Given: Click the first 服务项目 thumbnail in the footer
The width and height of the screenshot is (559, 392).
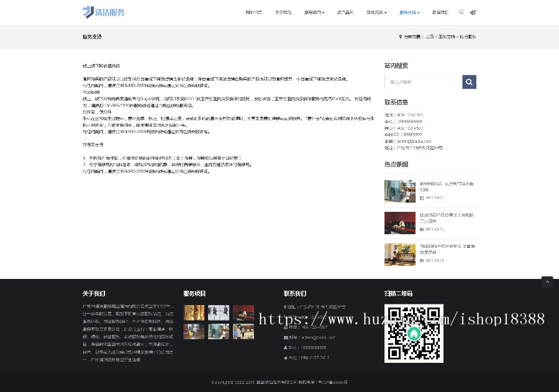Looking at the screenshot, I should click(194, 312).
